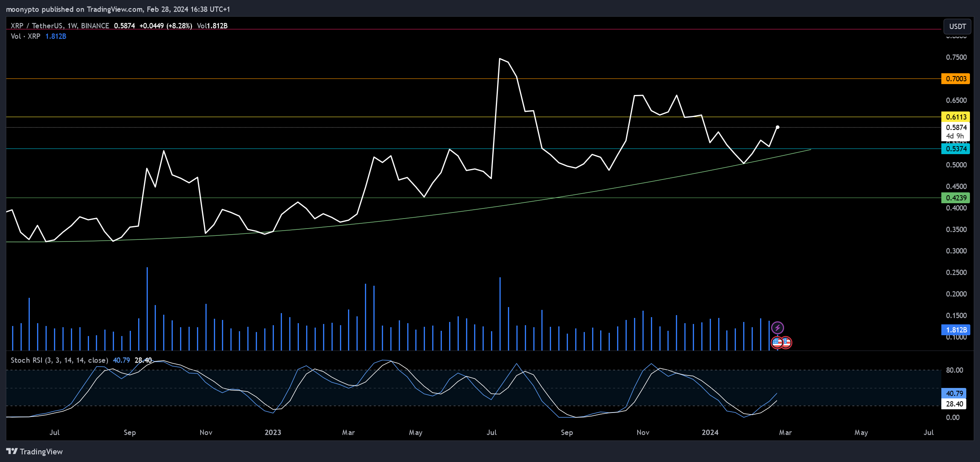The height and width of the screenshot is (462, 980).
Task: Click the Stoch RSI 40.79 axis label
Action: pos(954,393)
